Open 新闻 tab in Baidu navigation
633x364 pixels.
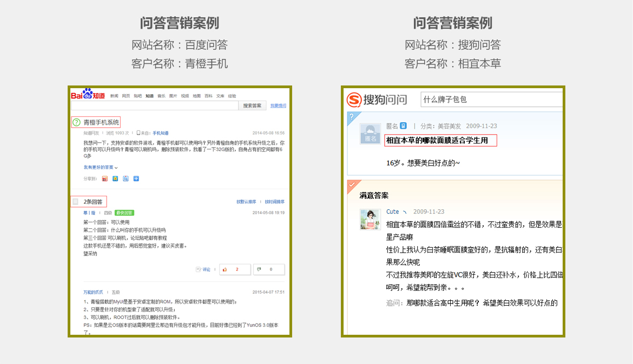click(x=114, y=96)
